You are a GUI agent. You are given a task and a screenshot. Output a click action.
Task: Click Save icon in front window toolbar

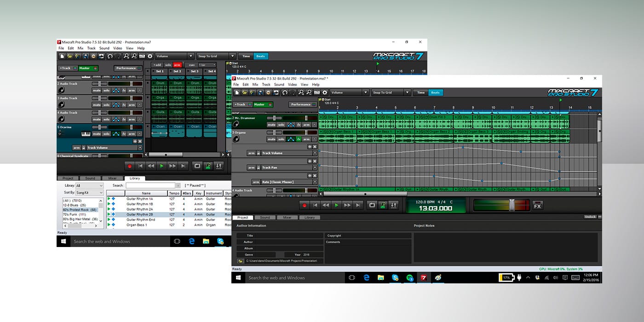tap(260, 92)
